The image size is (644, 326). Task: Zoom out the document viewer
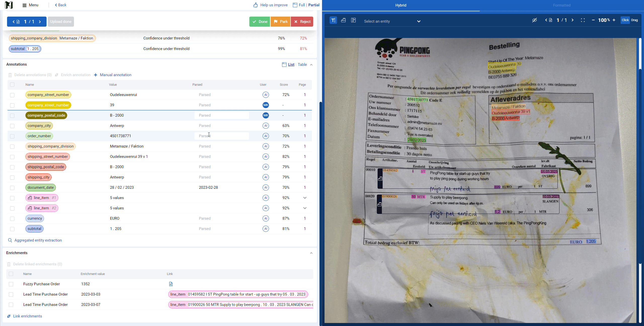(x=593, y=20)
